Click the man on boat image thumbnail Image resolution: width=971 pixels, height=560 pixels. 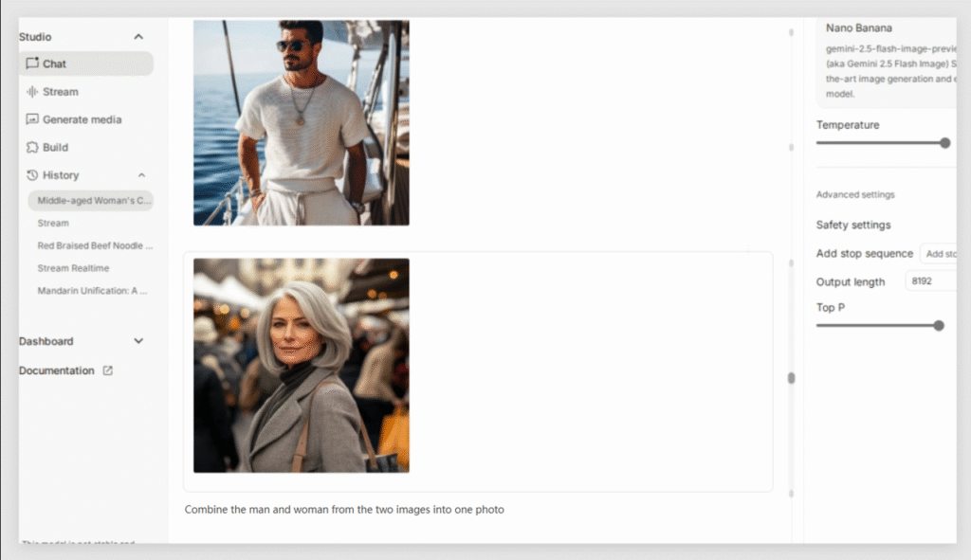pyautogui.click(x=301, y=122)
